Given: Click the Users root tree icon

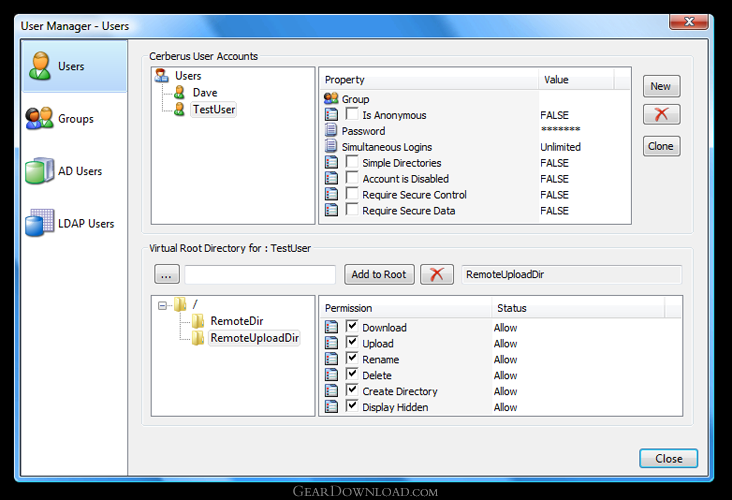Looking at the screenshot, I should coord(162,76).
